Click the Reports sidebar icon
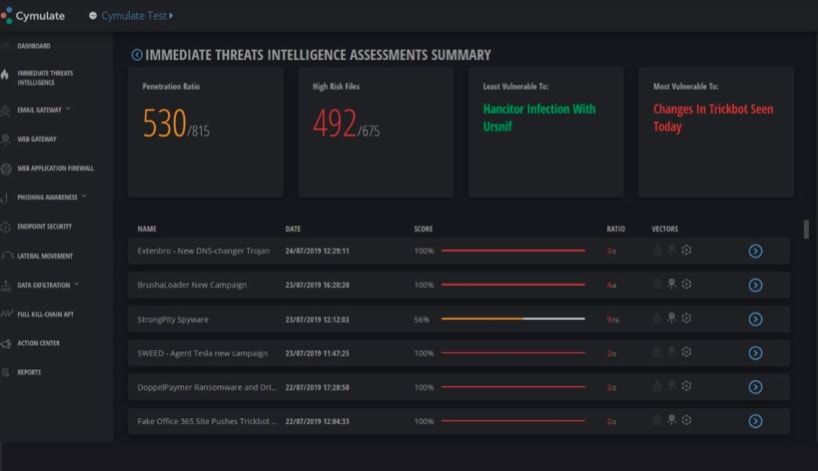The image size is (818, 471). point(5,372)
